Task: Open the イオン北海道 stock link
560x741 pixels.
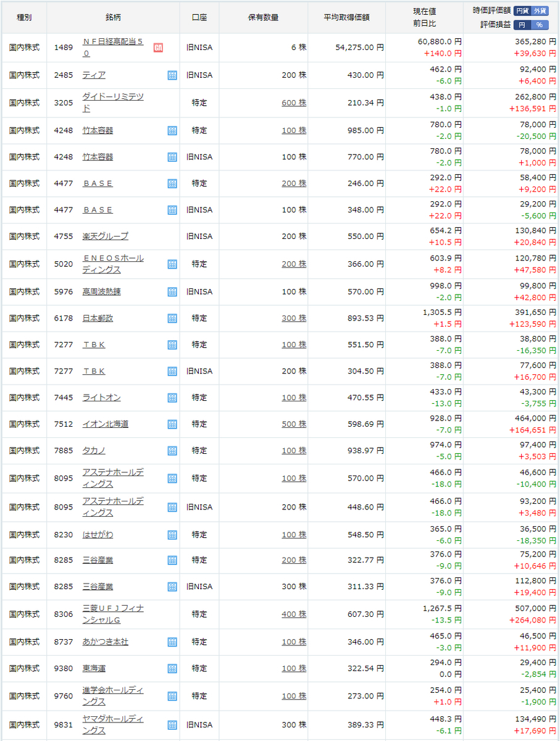Action: [x=106, y=424]
